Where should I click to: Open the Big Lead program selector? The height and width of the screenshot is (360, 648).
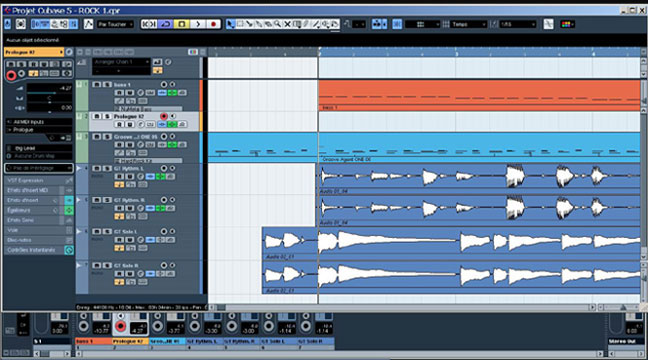tap(40, 148)
